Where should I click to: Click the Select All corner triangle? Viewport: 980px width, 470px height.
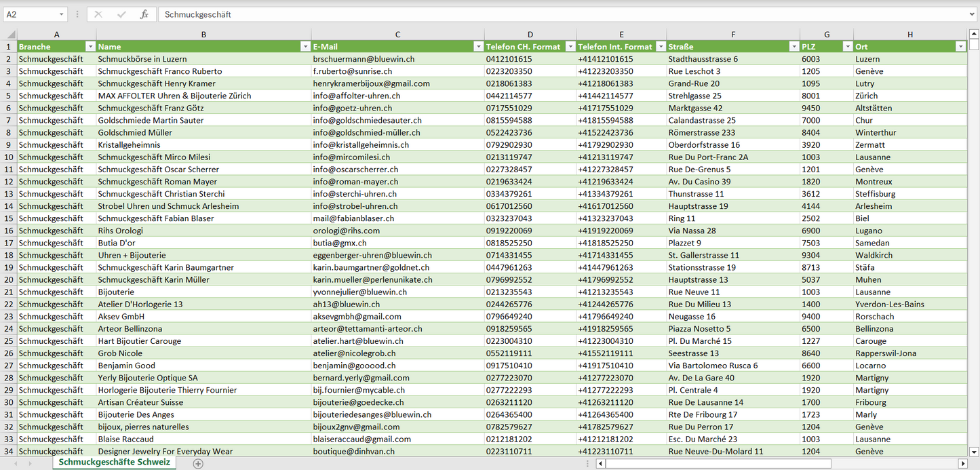point(10,35)
